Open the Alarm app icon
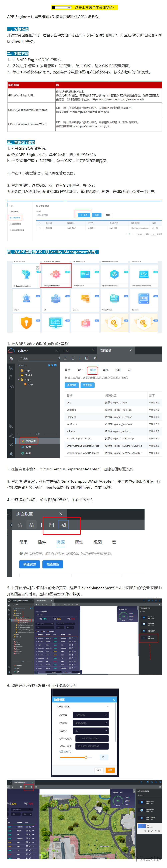Image resolution: width=167 pixels, height=868 pixels. [x=26, y=298]
